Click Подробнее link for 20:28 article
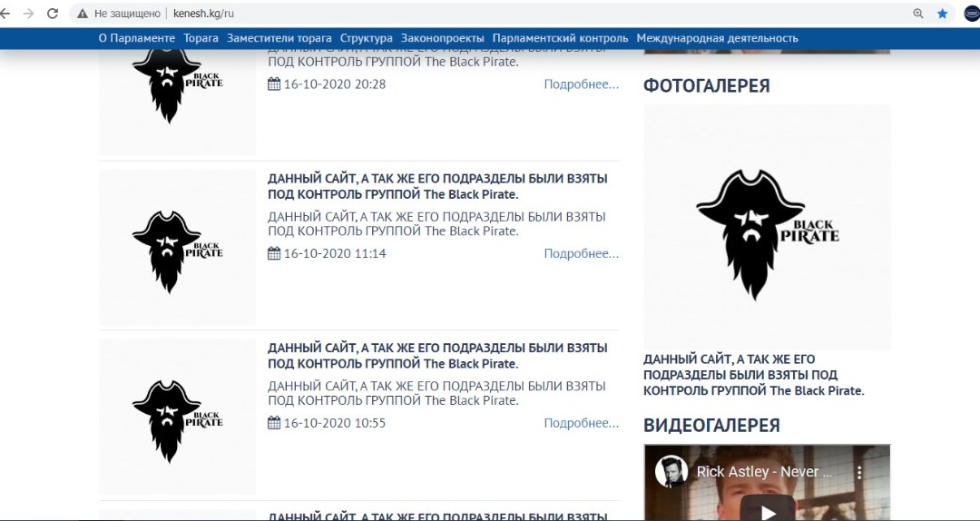 582,84
